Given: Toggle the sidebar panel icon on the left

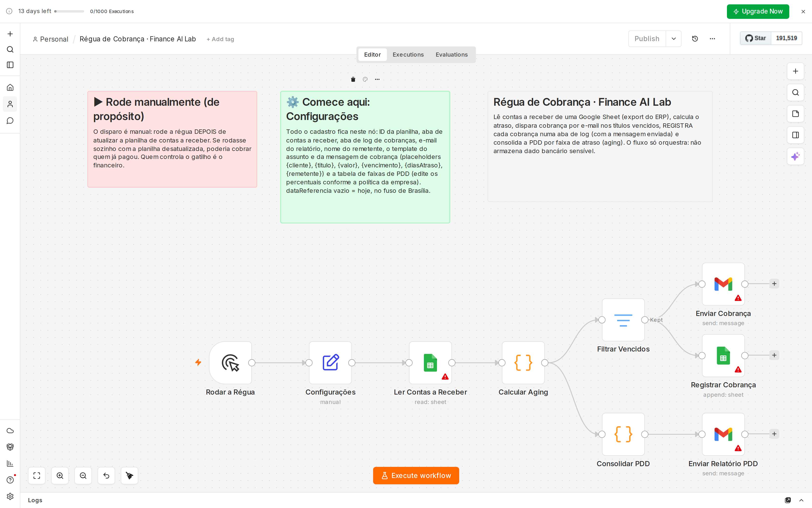Looking at the screenshot, I should [x=10, y=65].
